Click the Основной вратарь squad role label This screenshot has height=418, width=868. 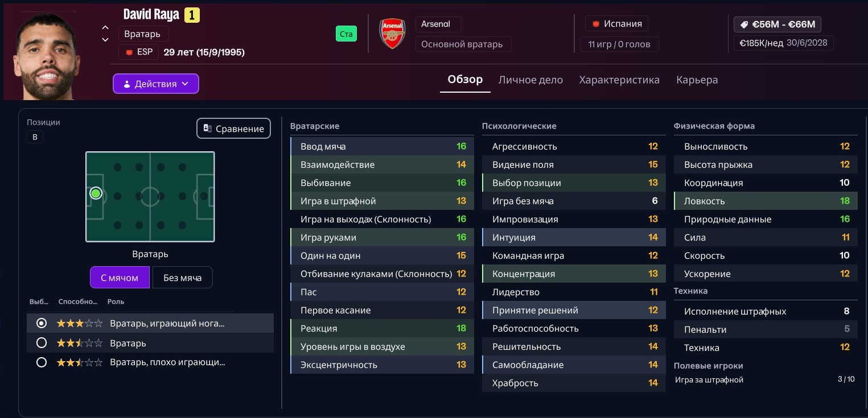point(462,44)
